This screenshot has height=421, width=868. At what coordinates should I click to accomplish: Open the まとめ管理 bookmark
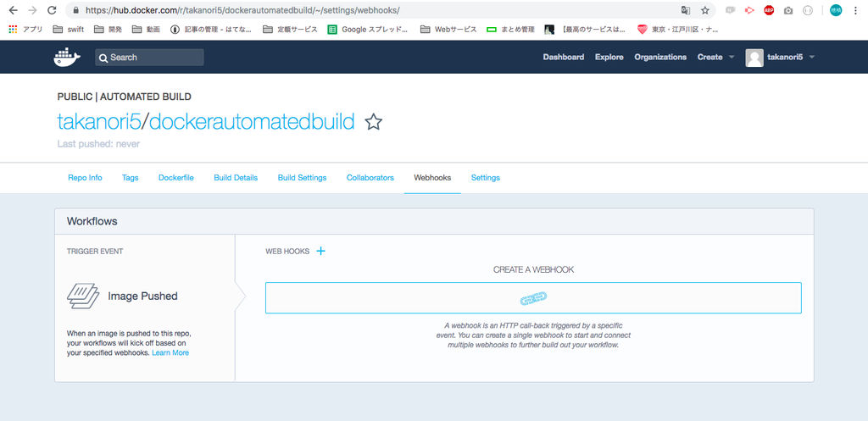click(x=510, y=30)
